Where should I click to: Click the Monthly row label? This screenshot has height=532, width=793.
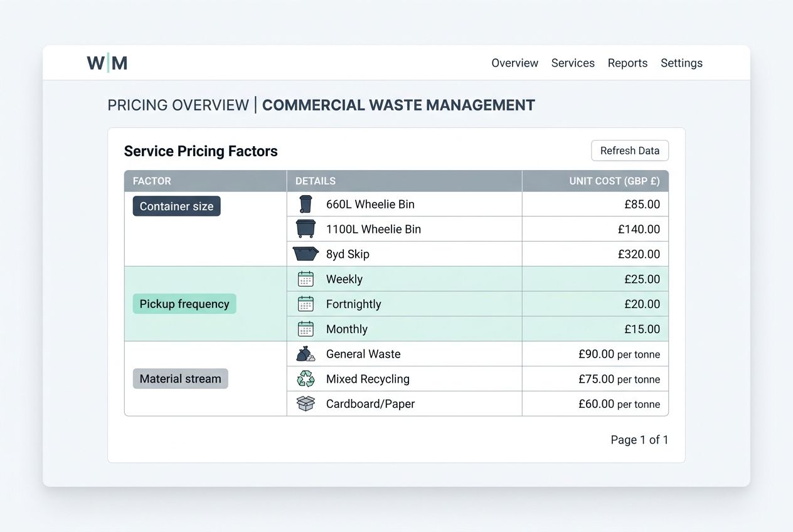(347, 329)
